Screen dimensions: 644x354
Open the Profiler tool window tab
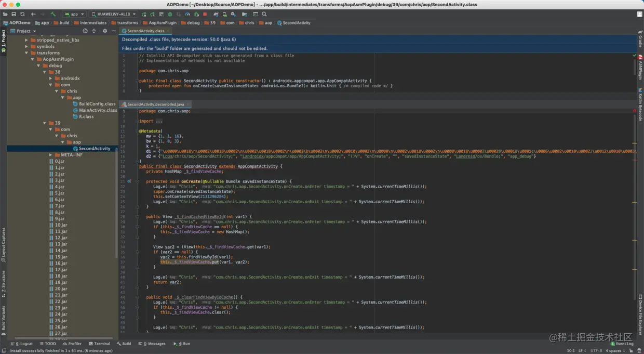(72, 344)
